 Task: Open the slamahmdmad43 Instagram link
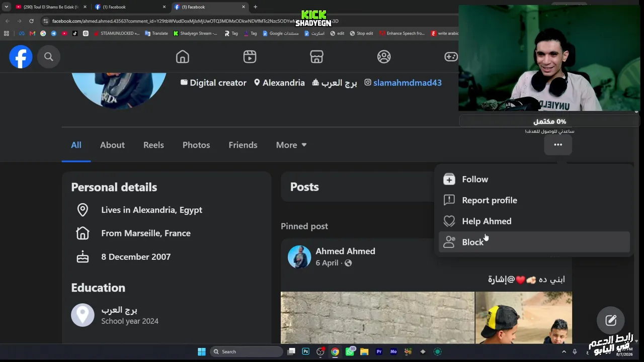click(x=408, y=83)
